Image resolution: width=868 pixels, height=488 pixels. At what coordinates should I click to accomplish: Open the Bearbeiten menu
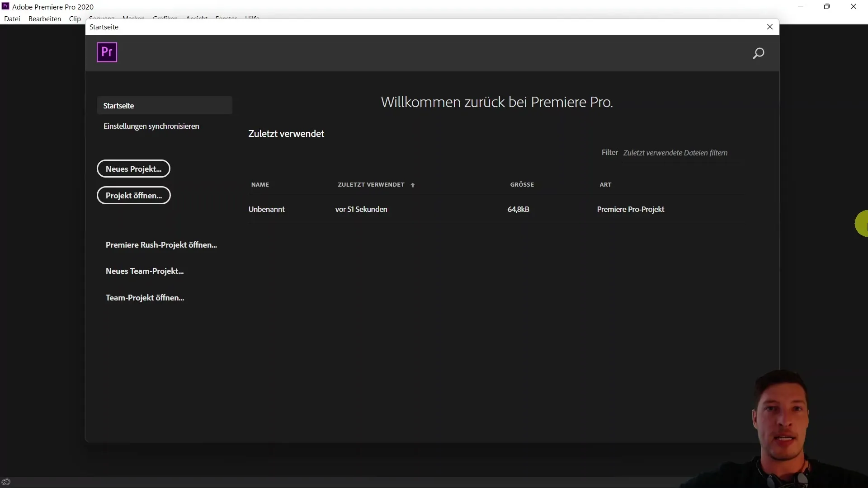coord(45,19)
